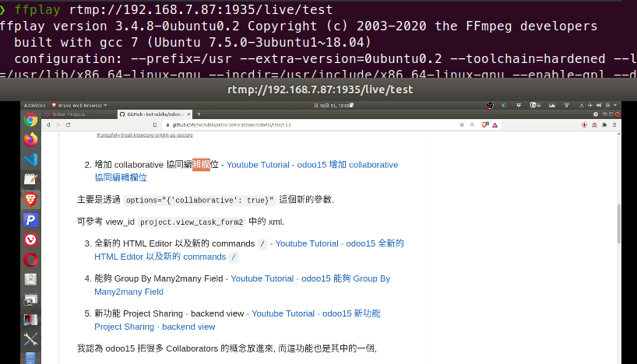Reload the GitHub page

(69, 125)
